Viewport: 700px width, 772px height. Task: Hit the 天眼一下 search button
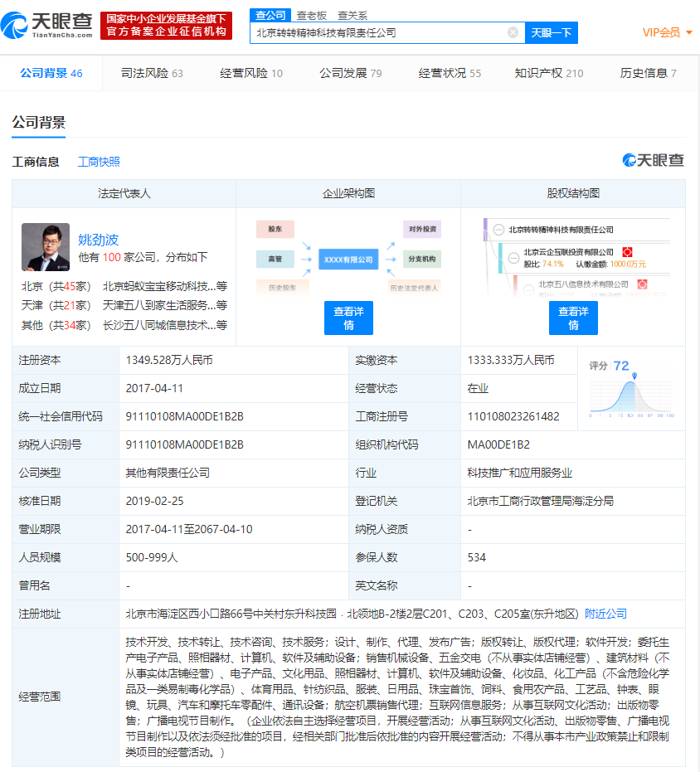[551, 32]
